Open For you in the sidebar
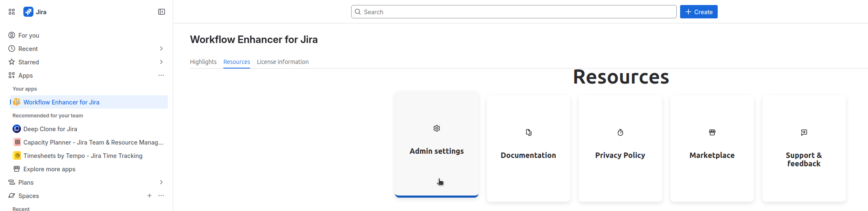Image resolution: width=868 pixels, height=211 pixels. [x=86, y=35]
